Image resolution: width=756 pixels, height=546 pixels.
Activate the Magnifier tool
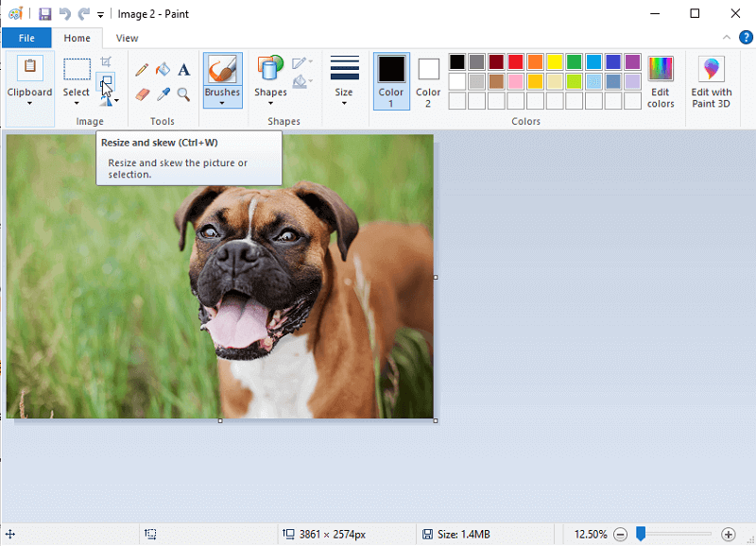coord(183,94)
